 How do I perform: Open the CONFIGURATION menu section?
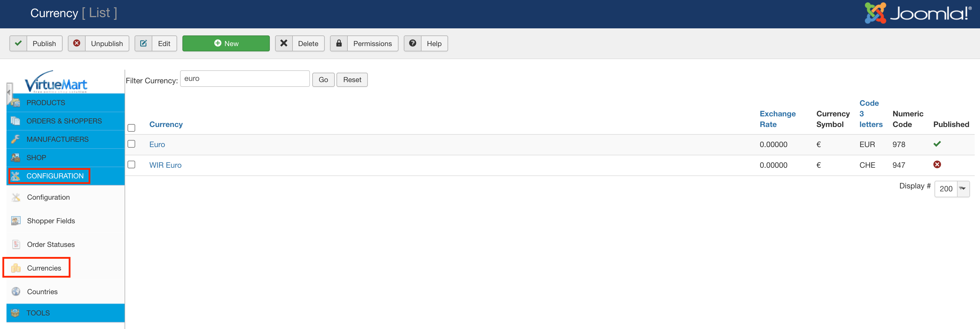click(x=55, y=175)
